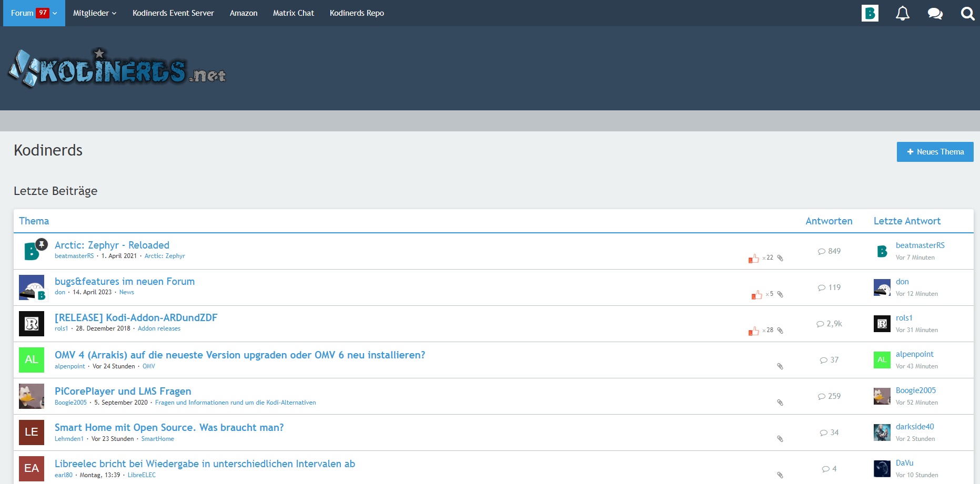Open SmartHome category link
Screen dimensions: 980x484
[157, 439]
